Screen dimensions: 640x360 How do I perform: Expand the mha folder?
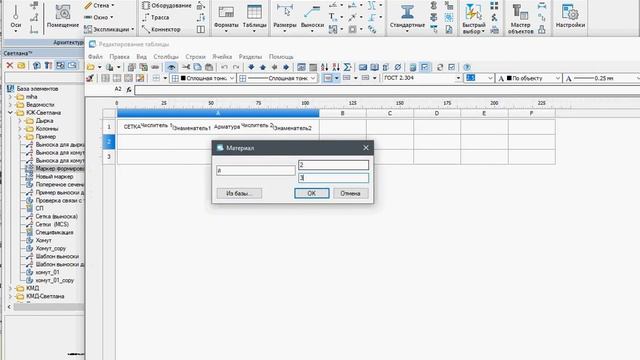click(10, 97)
